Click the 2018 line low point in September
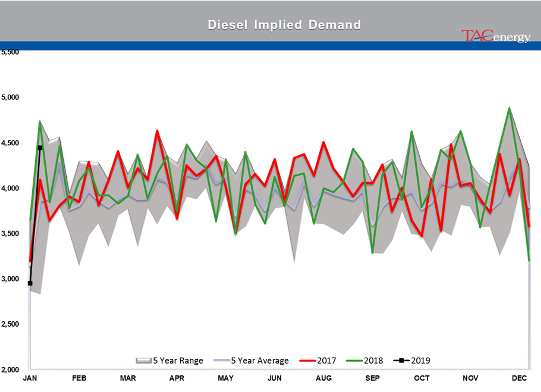The image size is (541, 392). pos(373,253)
